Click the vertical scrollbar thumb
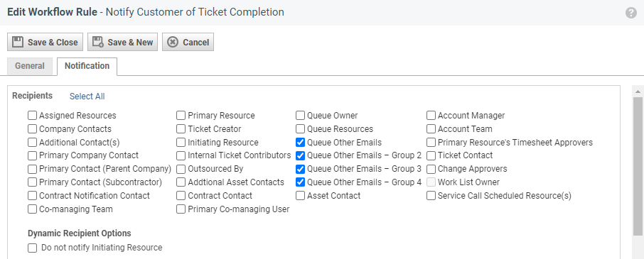The image size is (644, 259). coord(638,166)
